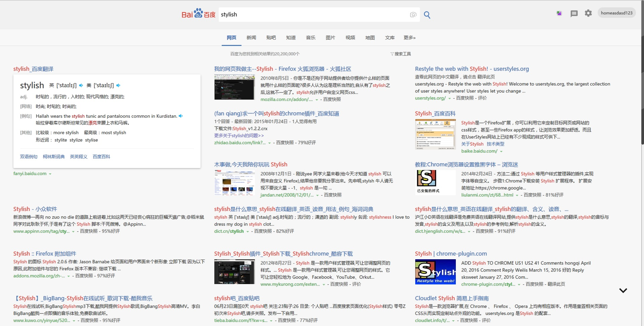The height and width of the screenshot is (326, 644).
Task: Open the (fan qiang) chrome插件 百度知道 result
Action: click(x=276, y=113)
